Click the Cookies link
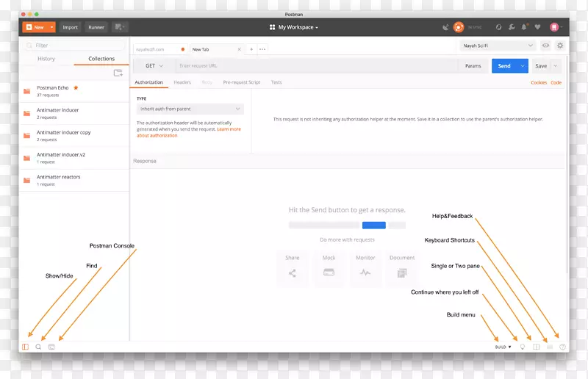 (x=538, y=83)
